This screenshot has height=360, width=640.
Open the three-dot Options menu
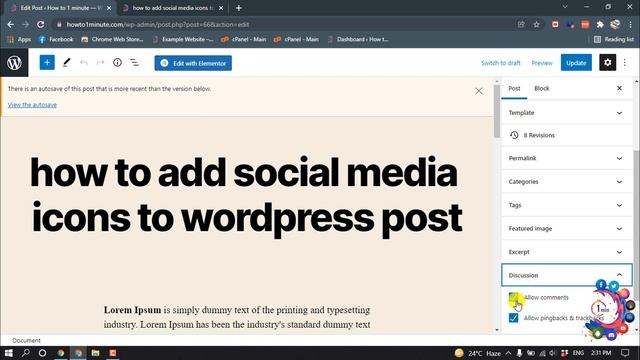624,62
